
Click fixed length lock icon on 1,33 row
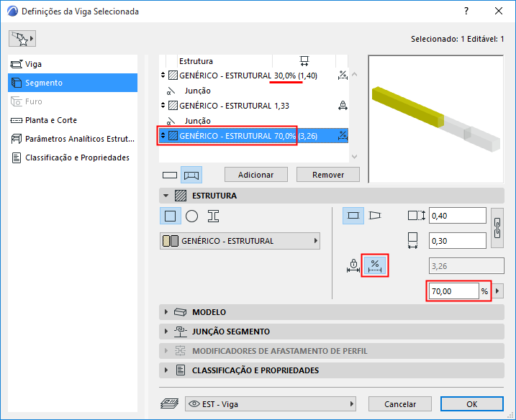pyautogui.click(x=343, y=106)
